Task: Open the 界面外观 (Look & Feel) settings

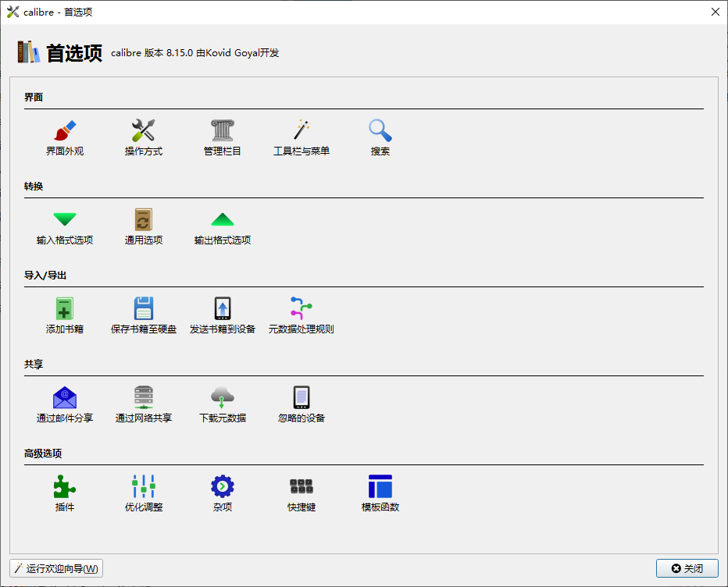Action: point(65,137)
